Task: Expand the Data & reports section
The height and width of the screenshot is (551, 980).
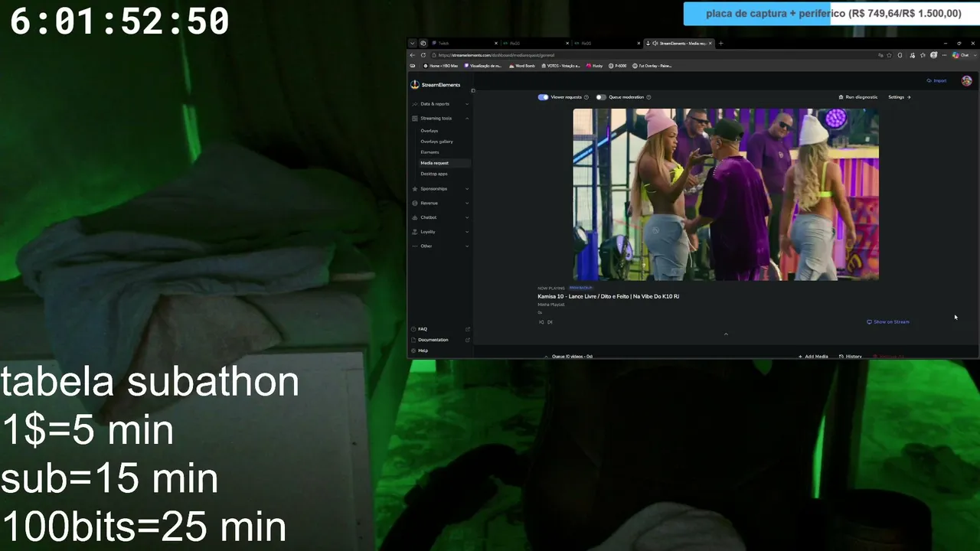Action: 467,104
